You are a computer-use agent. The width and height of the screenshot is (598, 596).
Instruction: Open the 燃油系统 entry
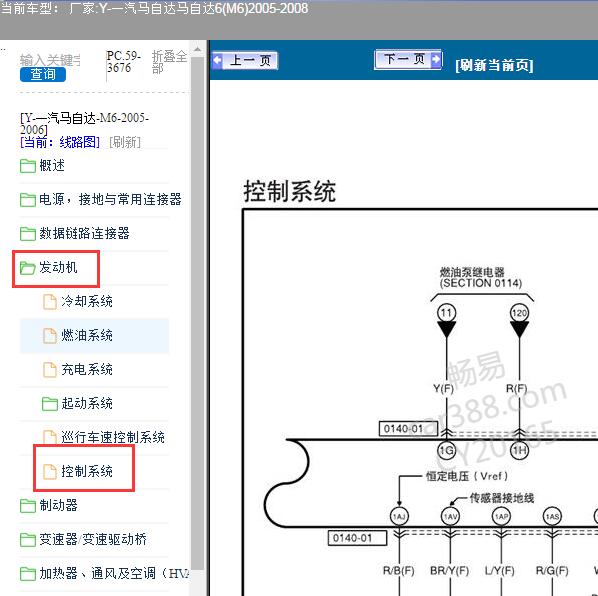pos(87,335)
